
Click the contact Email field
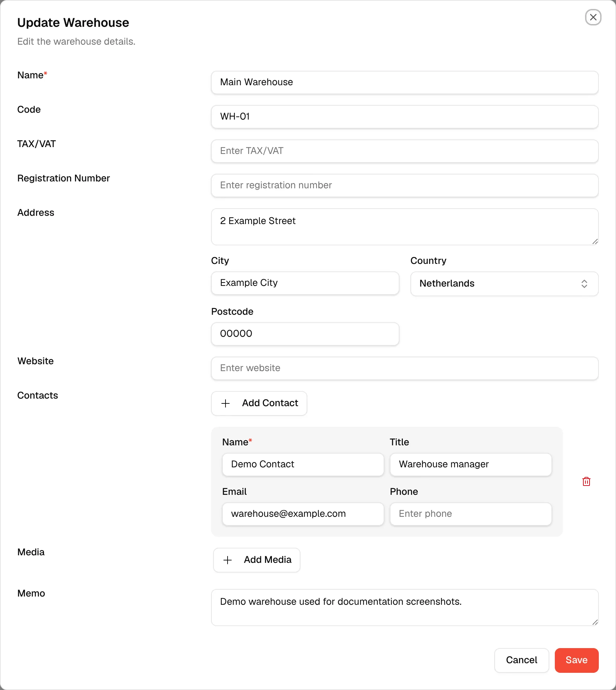303,514
